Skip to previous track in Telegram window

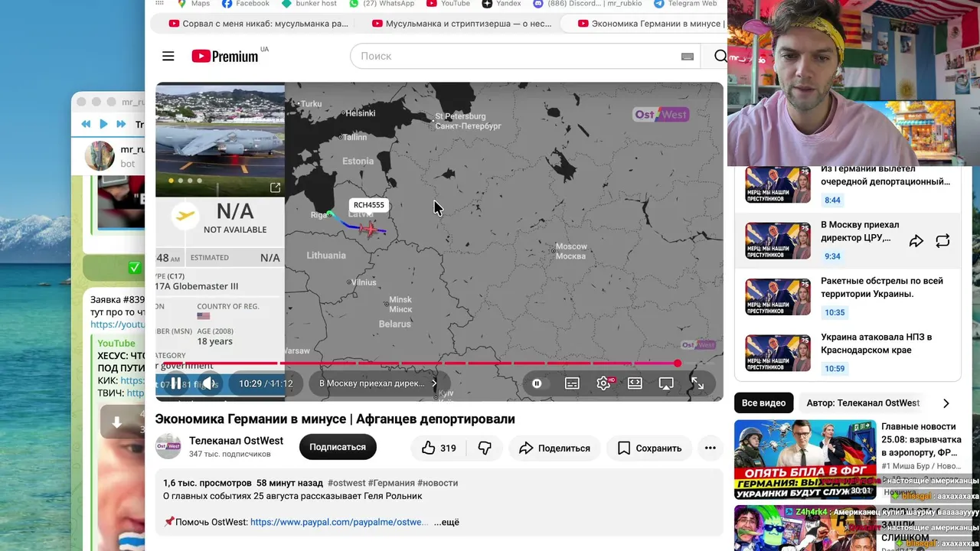(x=86, y=124)
